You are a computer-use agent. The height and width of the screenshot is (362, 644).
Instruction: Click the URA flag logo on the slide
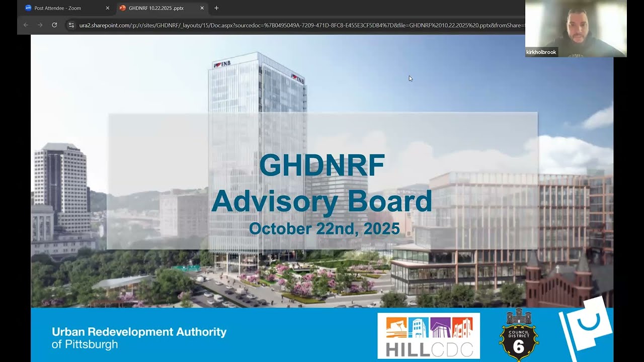click(x=586, y=329)
